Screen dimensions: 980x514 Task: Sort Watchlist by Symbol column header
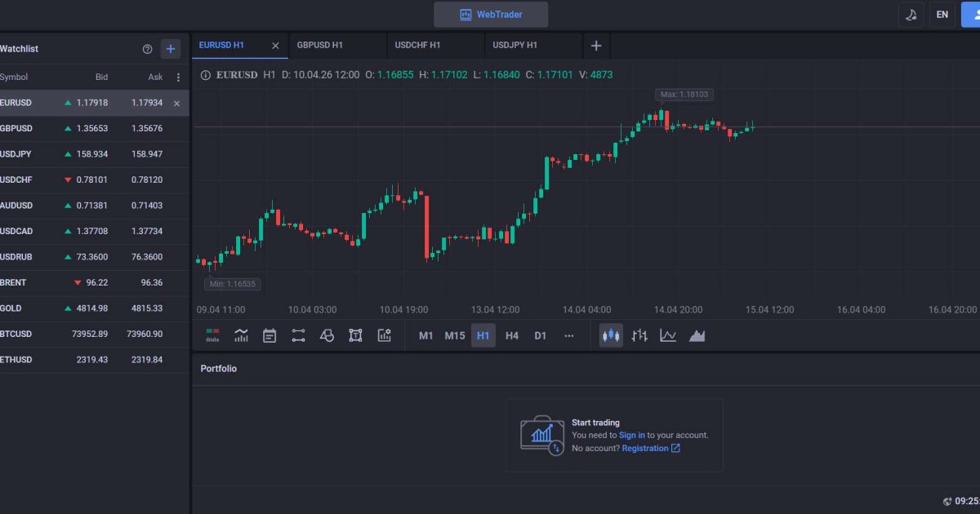(13, 78)
